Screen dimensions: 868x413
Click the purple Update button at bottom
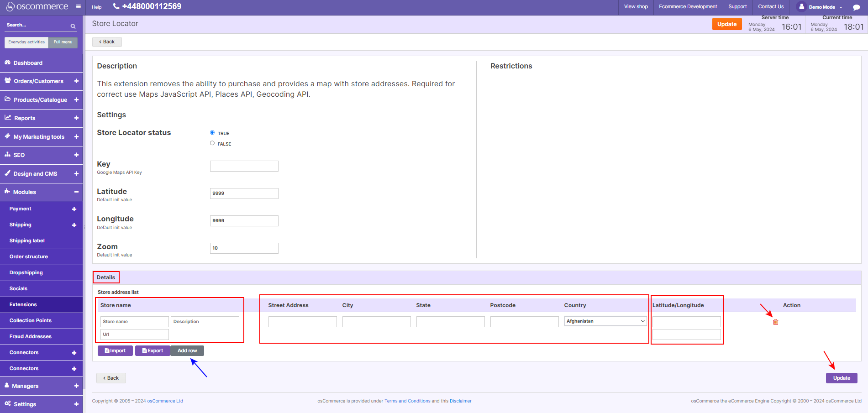coord(842,378)
